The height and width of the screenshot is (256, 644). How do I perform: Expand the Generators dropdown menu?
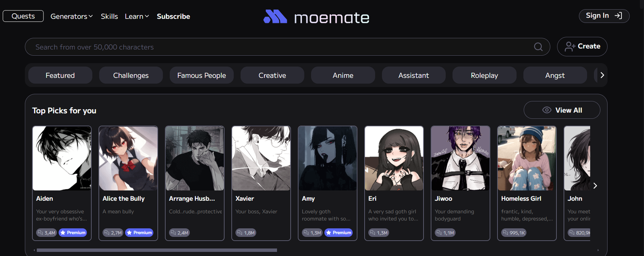coord(72,17)
